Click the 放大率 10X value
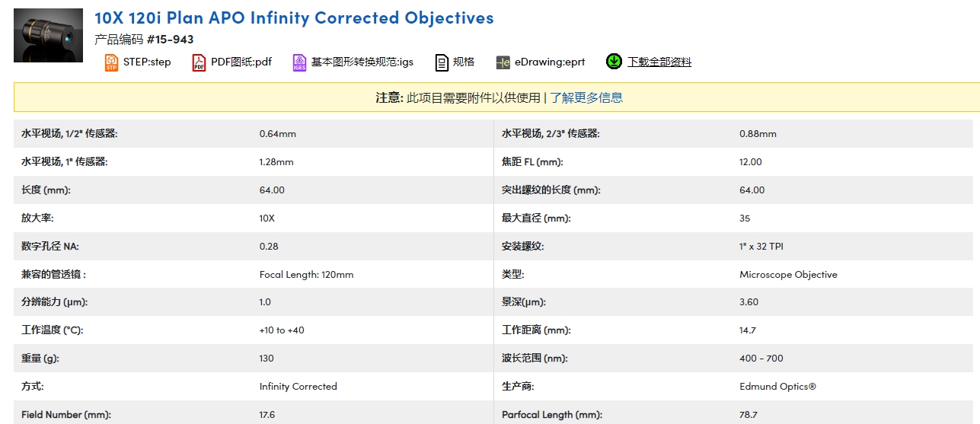Viewport: 980px width, 424px height. (267, 218)
